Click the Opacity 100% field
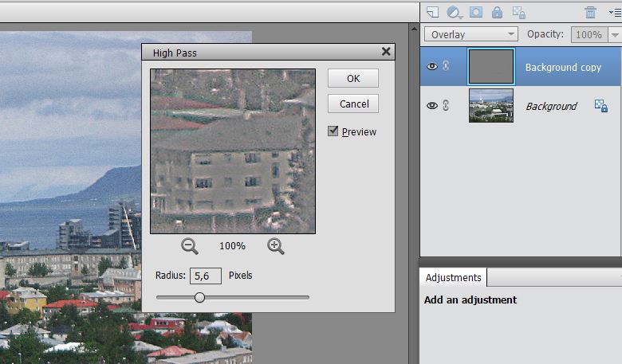 pyautogui.click(x=589, y=34)
